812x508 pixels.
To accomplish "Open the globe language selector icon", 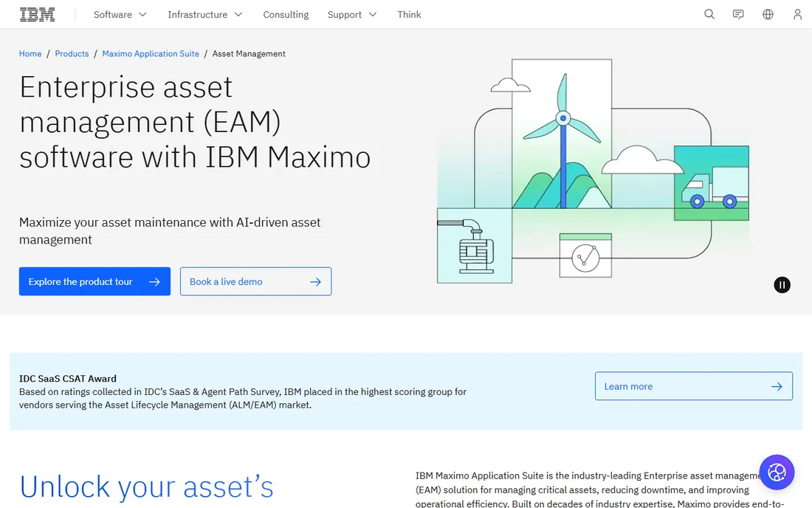I will [768, 15].
